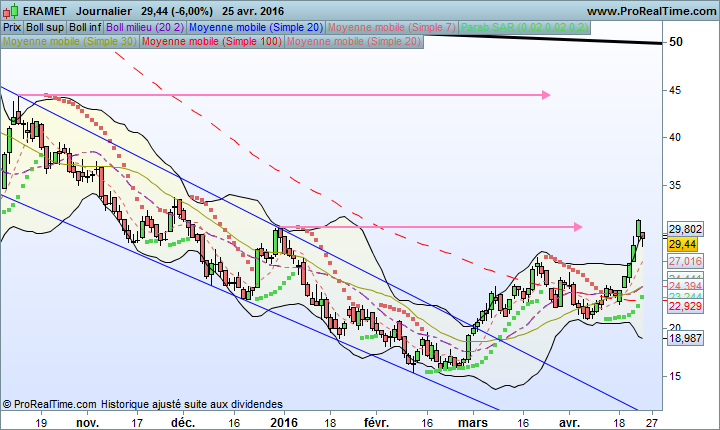Click the 35 price axis value
This screenshot has width=720, height=430.
coord(675,186)
